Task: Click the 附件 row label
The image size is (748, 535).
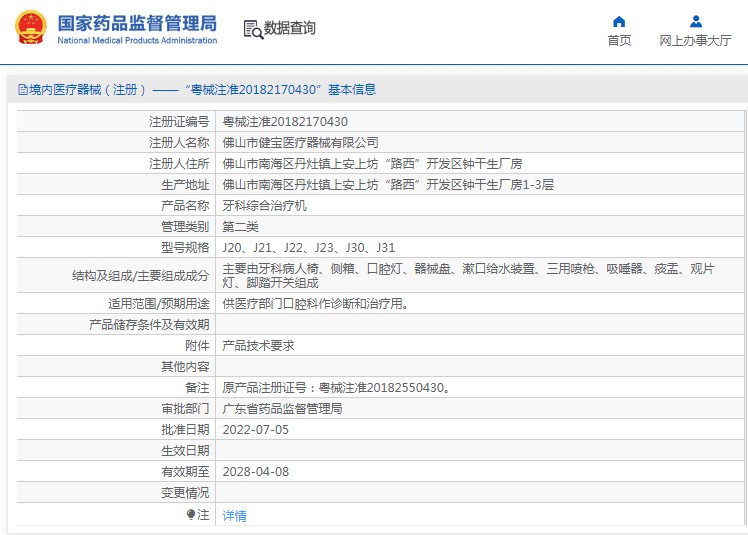Action: tap(197, 346)
